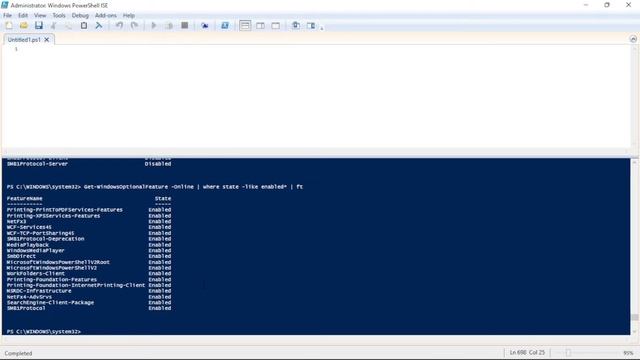The image size is (640, 360).
Task: Click WindowsMediaPlayer in the output
Action: 36,250
